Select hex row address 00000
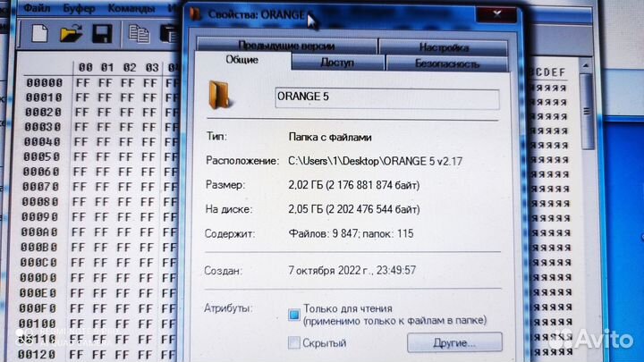 click(x=45, y=83)
